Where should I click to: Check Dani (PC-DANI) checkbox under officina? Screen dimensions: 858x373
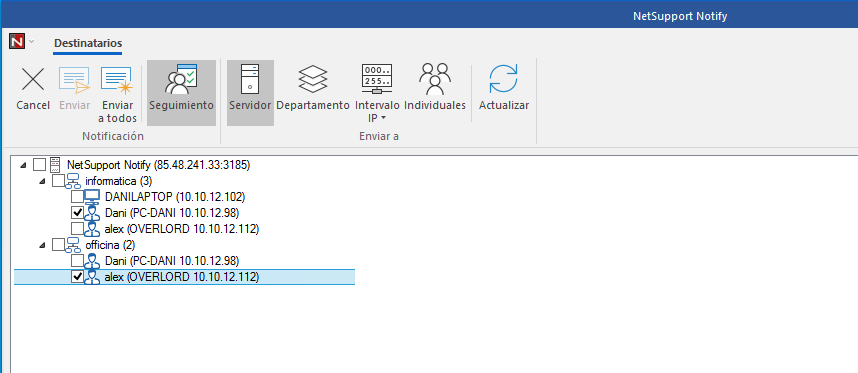pyautogui.click(x=77, y=261)
